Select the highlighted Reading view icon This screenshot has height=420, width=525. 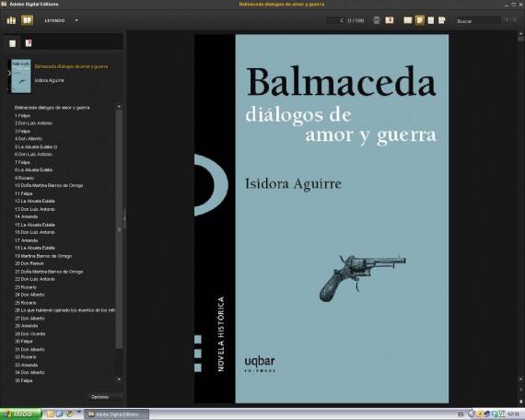tap(27, 20)
